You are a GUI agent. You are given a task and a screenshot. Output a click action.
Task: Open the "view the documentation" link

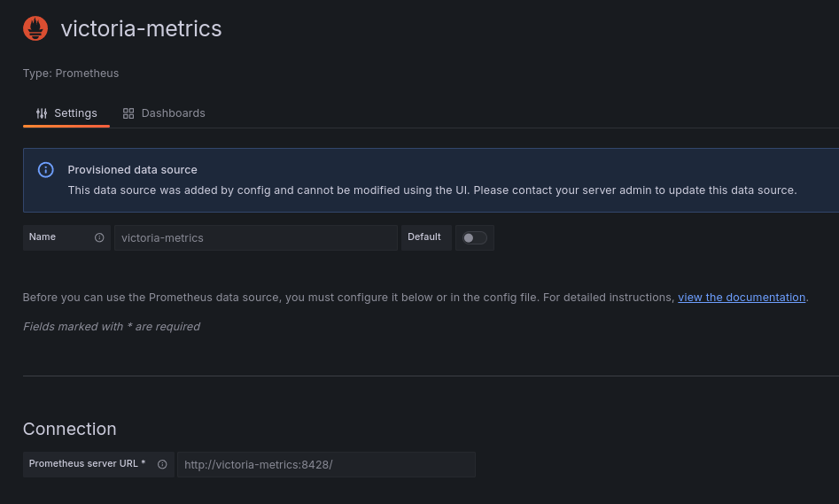(x=742, y=298)
